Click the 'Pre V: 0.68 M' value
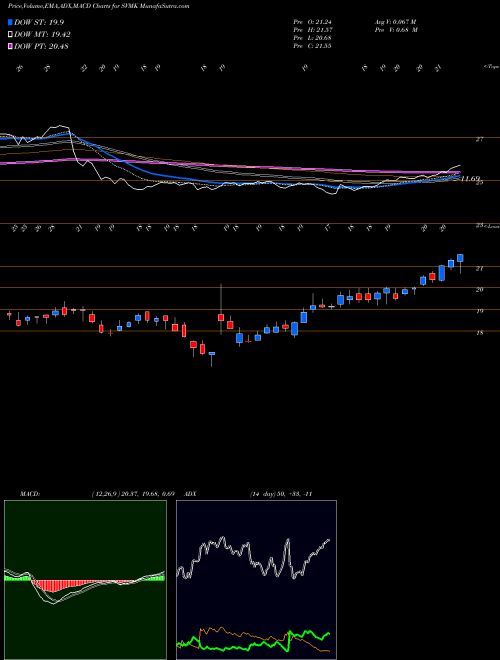 395,30
